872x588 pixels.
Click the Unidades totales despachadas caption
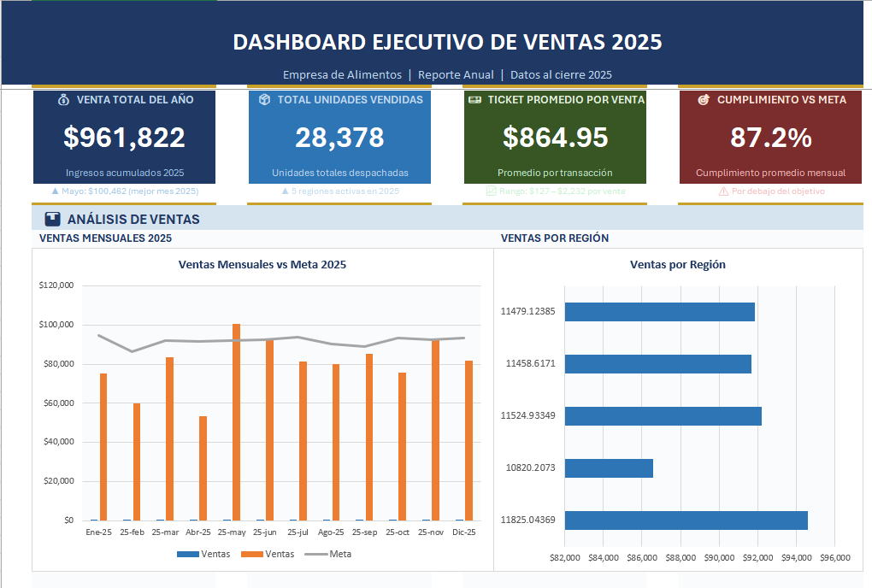339,173
